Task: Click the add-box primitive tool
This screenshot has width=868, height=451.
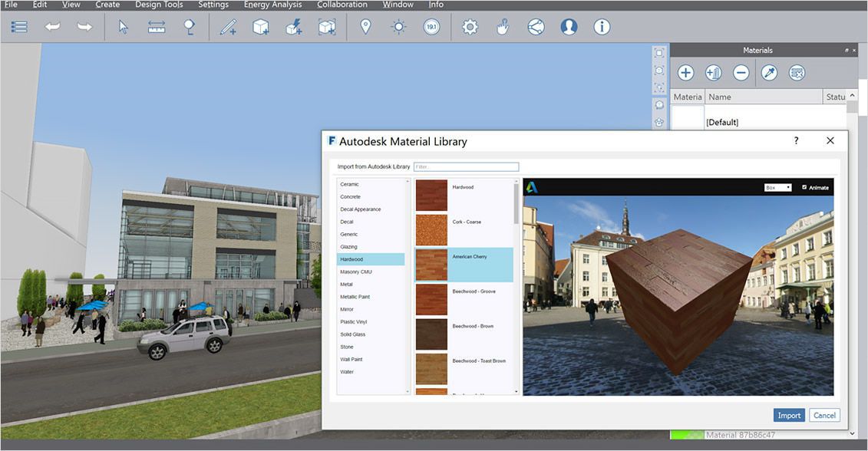Action: tap(261, 27)
